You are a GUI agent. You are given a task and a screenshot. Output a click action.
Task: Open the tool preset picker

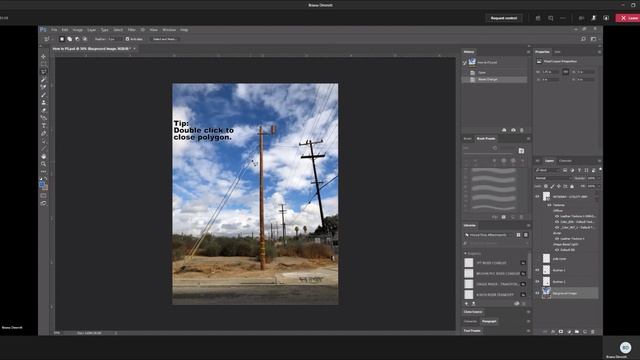[48, 39]
